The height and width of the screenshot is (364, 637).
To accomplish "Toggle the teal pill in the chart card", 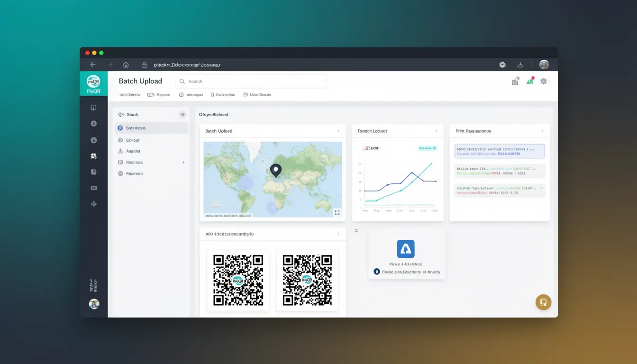I will [x=427, y=148].
